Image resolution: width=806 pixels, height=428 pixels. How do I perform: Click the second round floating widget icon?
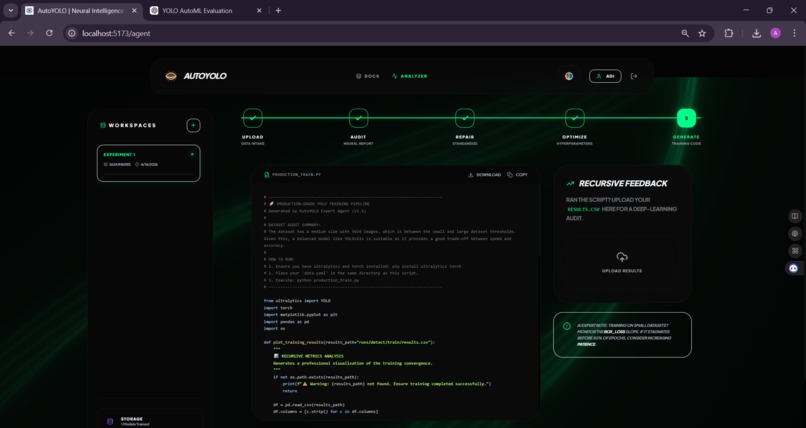[794, 234]
